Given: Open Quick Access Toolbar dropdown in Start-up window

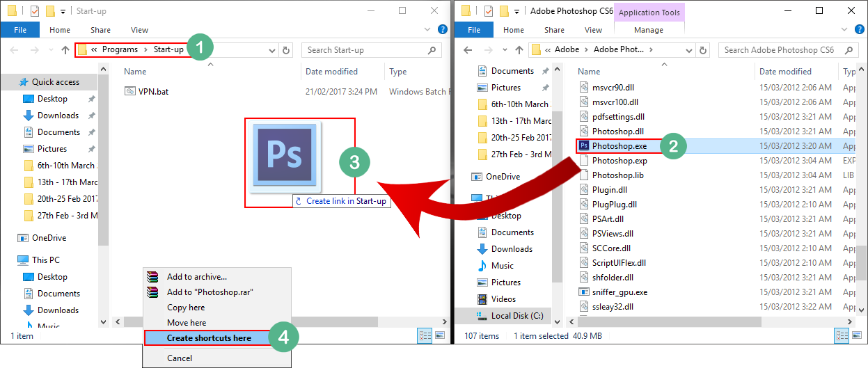Looking at the screenshot, I should coord(63,11).
